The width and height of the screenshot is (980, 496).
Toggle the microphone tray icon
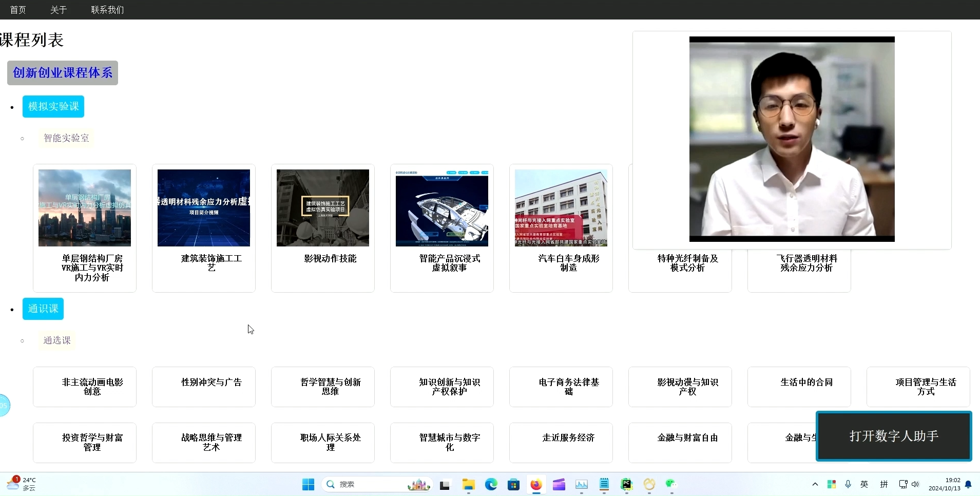(x=848, y=484)
